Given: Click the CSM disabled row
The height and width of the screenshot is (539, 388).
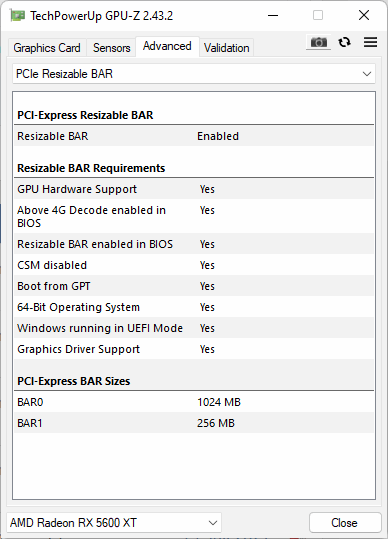Looking at the screenshot, I should pos(194,265).
